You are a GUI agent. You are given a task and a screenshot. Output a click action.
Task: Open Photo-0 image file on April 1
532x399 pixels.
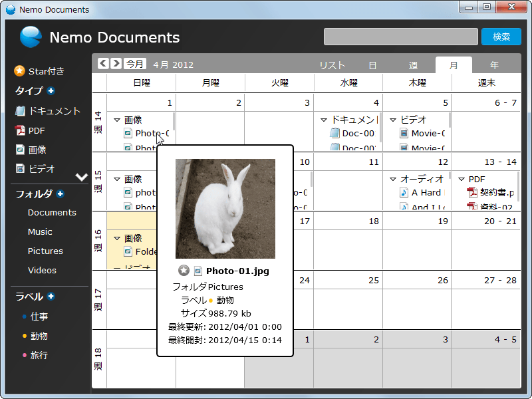point(146,134)
